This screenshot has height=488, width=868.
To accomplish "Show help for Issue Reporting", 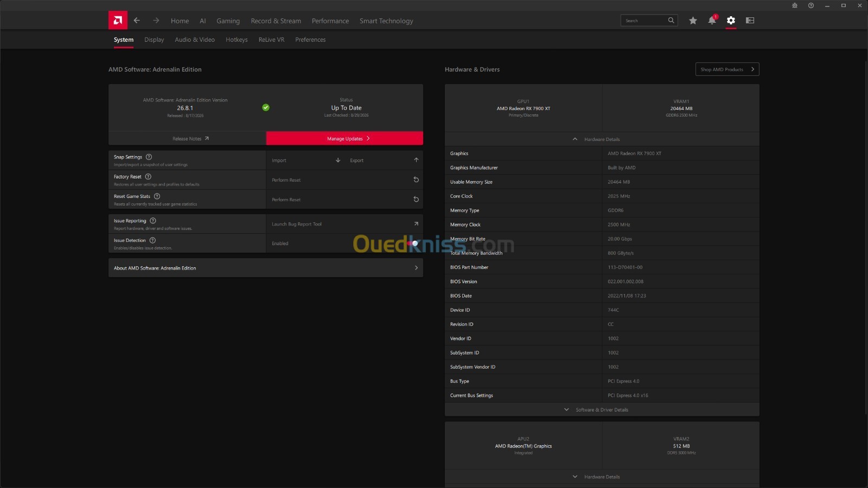I will (153, 221).
